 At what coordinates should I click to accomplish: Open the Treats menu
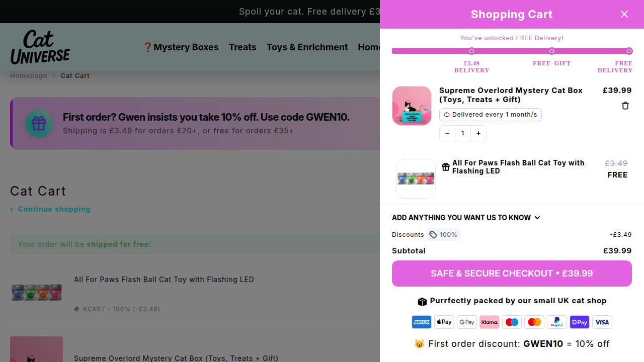243,47
